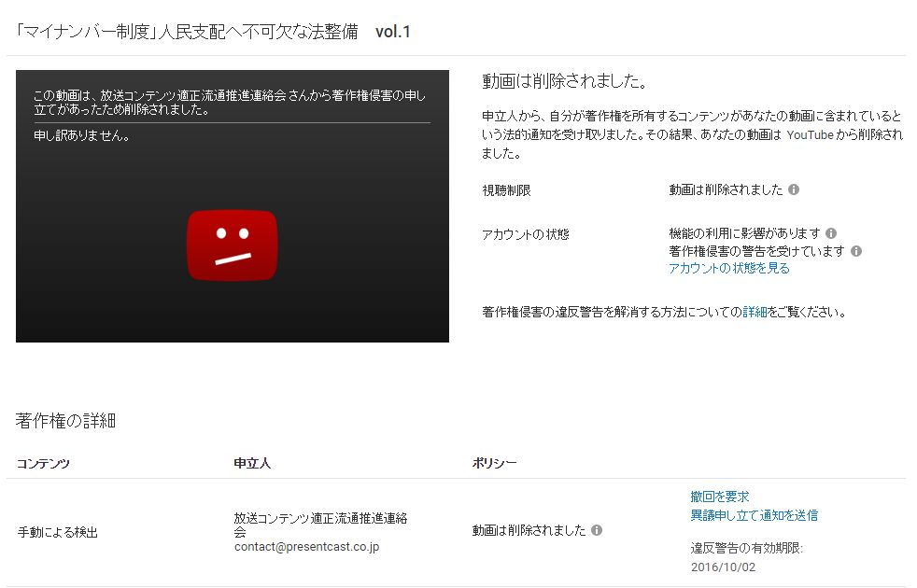Viewport: 917px width, 588px height.
Task: Open the アカウントの状態を見る link
Action: coord(729,268)
